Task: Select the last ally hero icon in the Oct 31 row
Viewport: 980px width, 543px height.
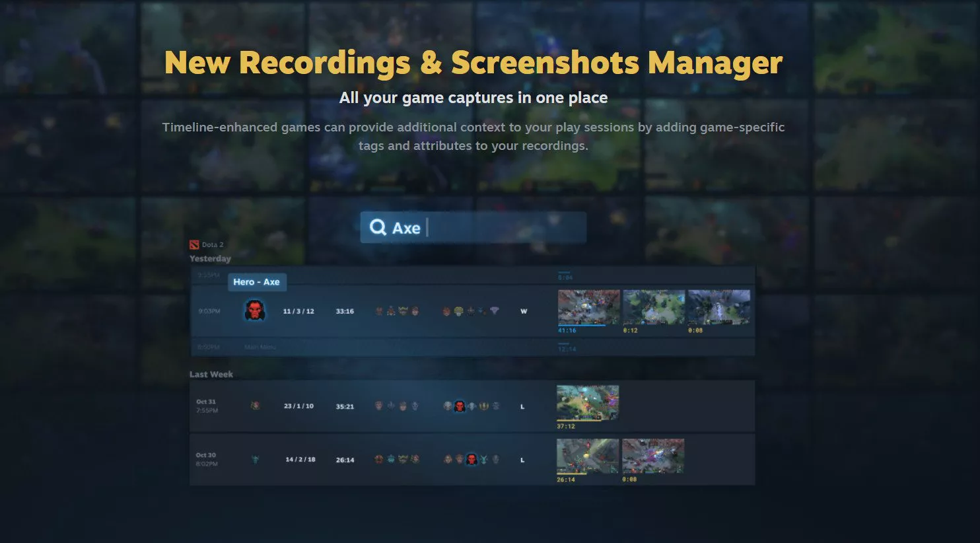Action: pos(415,406)
